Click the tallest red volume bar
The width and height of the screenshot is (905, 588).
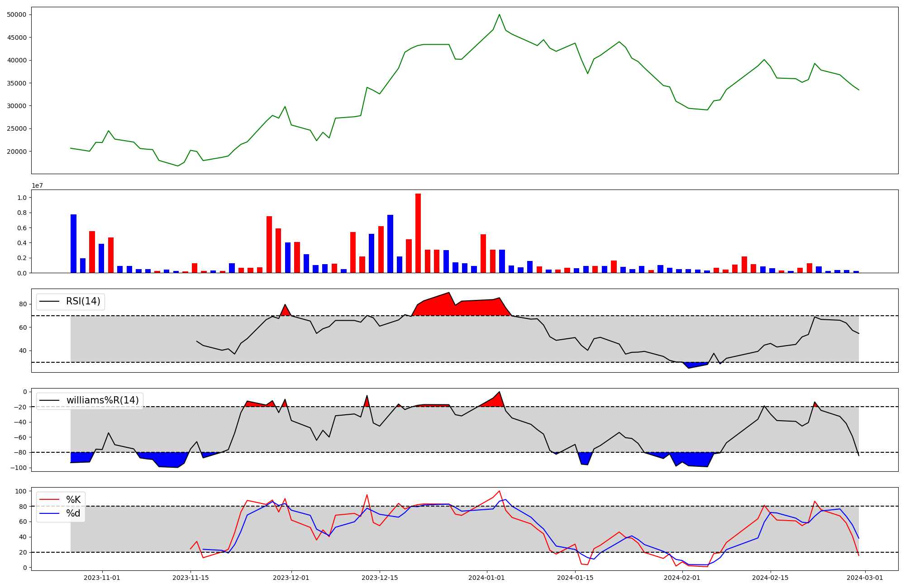tap(418, 233)
